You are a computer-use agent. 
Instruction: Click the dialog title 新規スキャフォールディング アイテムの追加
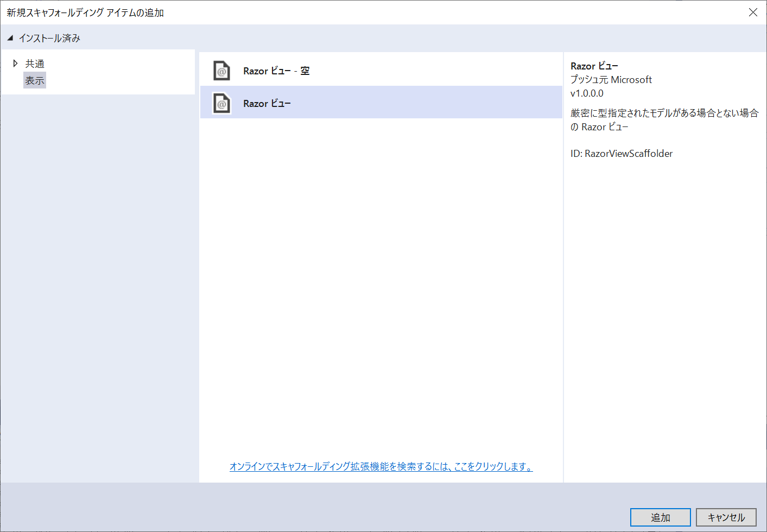coord(85,12)
